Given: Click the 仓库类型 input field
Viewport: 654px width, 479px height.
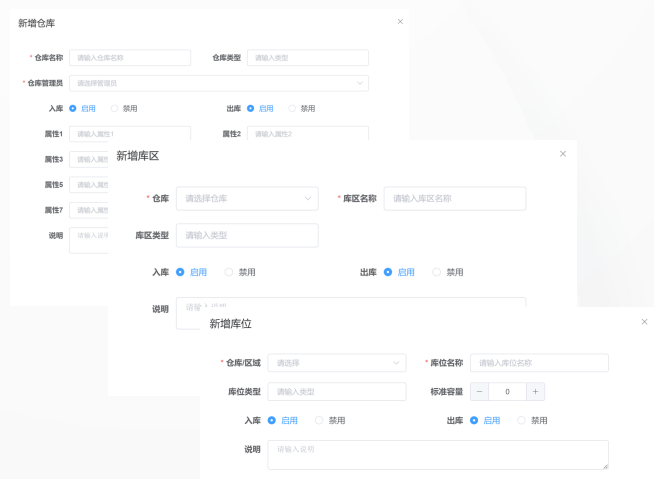Looking at the screenshot, I should click(x=307, y=58).
